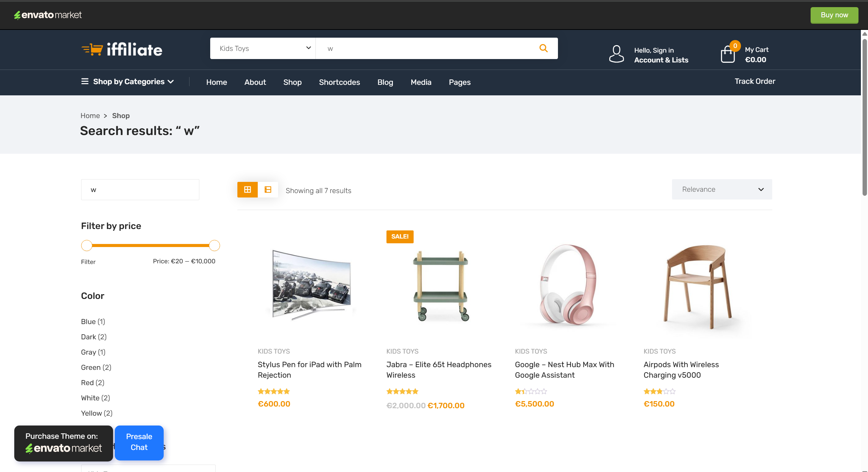Click the green Buy now button
Screen dimensions: 868x472
(x=834, y=15)
